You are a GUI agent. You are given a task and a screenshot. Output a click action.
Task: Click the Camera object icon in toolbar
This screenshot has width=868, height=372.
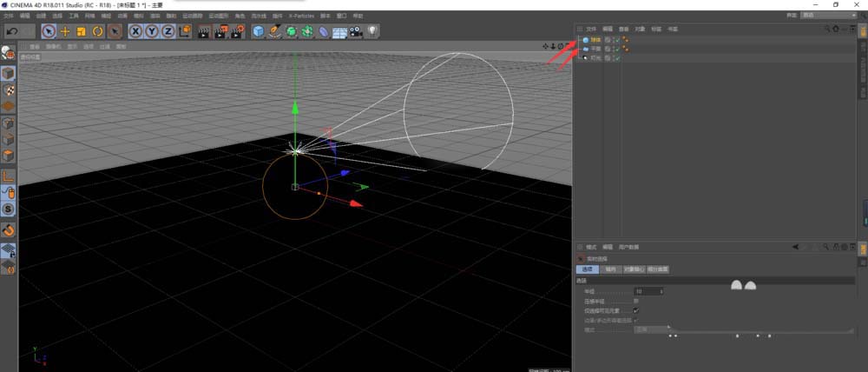point(356,31)
